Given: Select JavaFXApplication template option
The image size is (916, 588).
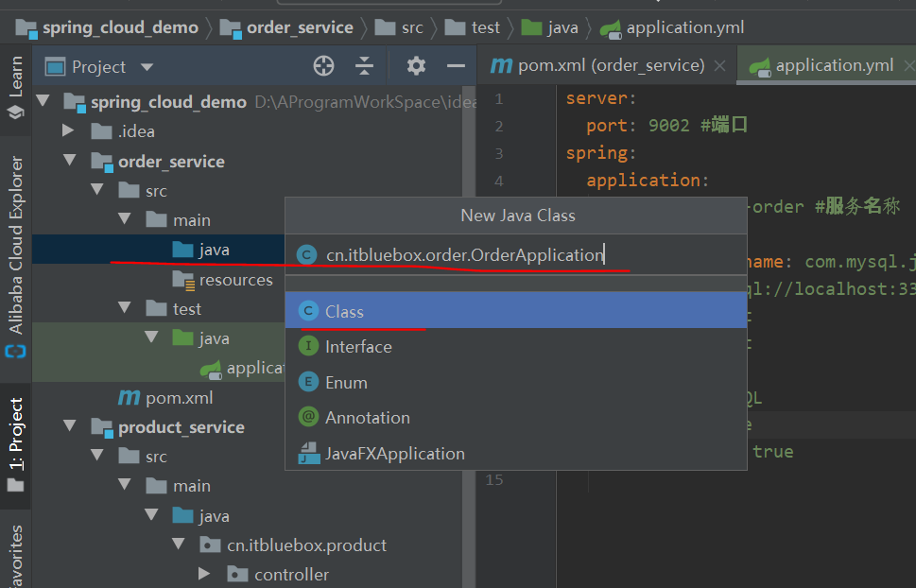Looking at the screenshot, I should 394,454.
